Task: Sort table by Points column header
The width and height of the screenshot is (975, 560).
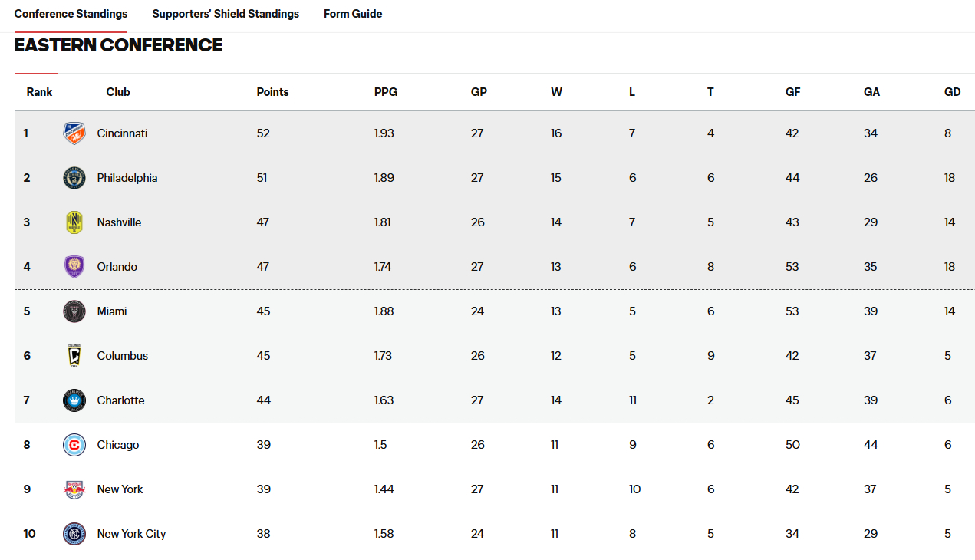Action: pos(272,92)
